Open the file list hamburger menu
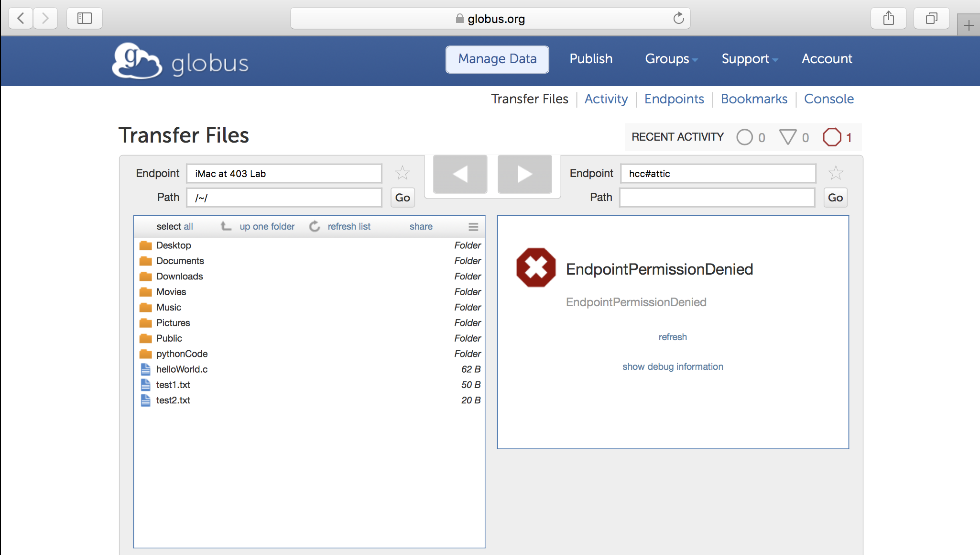The width and height of the screenshot is (980, 555). pyautogui.click(x=473, y=227)
